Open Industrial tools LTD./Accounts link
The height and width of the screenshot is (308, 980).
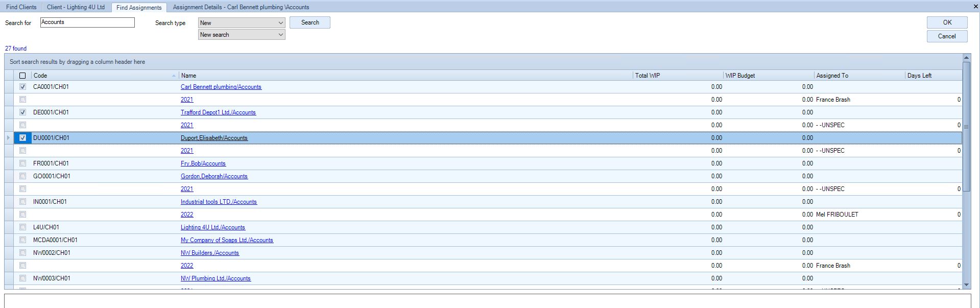click(x=219, y=202)
